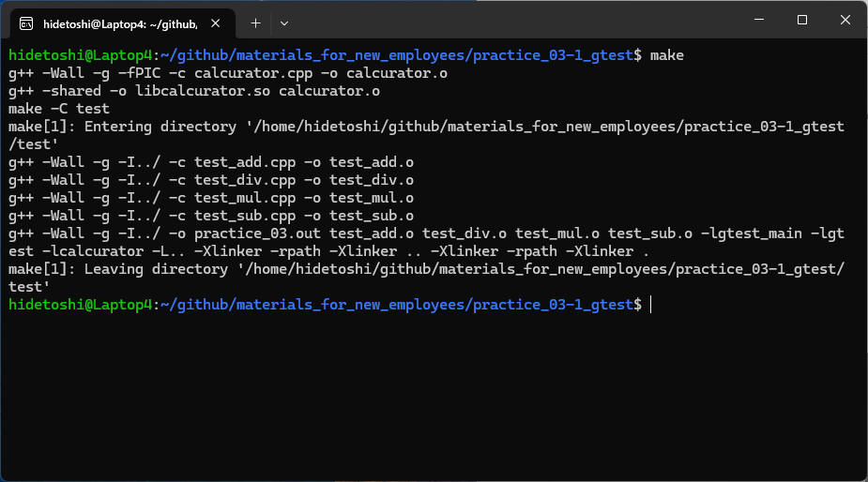The height and width of the screenshot is (482, 868).
Task: Click the test_sub.cpp compile line
Action: point(211,216)
